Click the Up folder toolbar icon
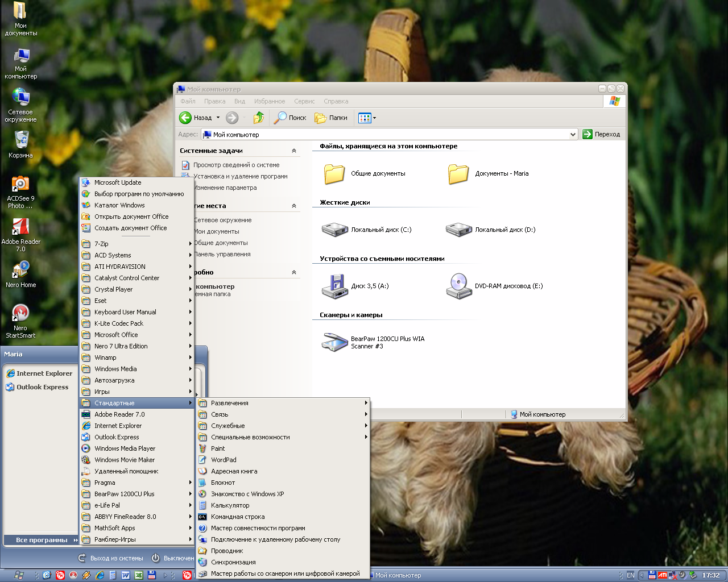 point(259,118)
